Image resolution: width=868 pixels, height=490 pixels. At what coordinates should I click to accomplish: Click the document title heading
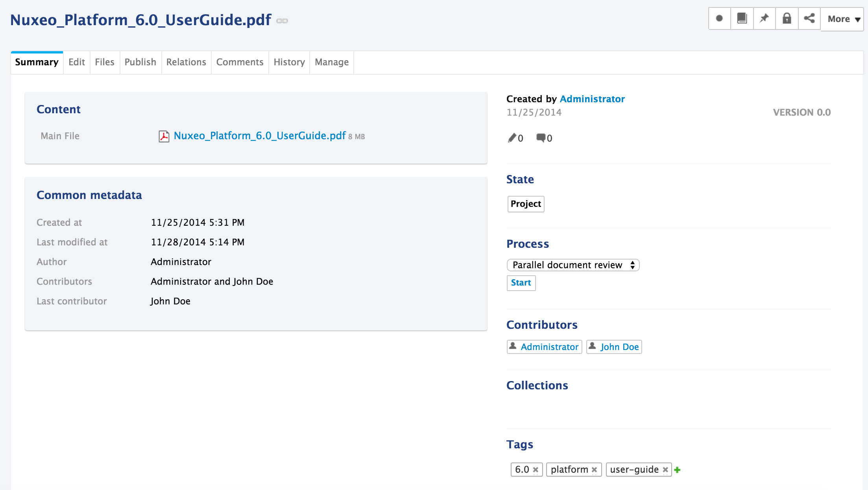140,20
